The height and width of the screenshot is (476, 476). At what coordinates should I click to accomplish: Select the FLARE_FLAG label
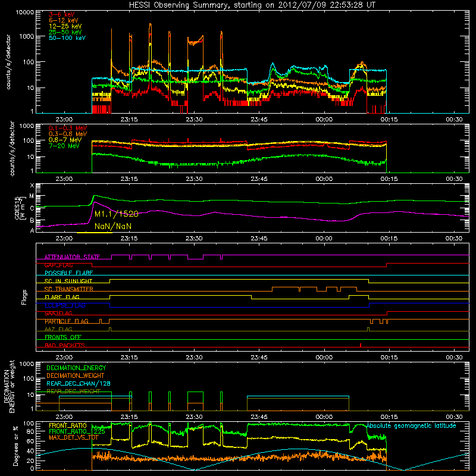[62, 297]
